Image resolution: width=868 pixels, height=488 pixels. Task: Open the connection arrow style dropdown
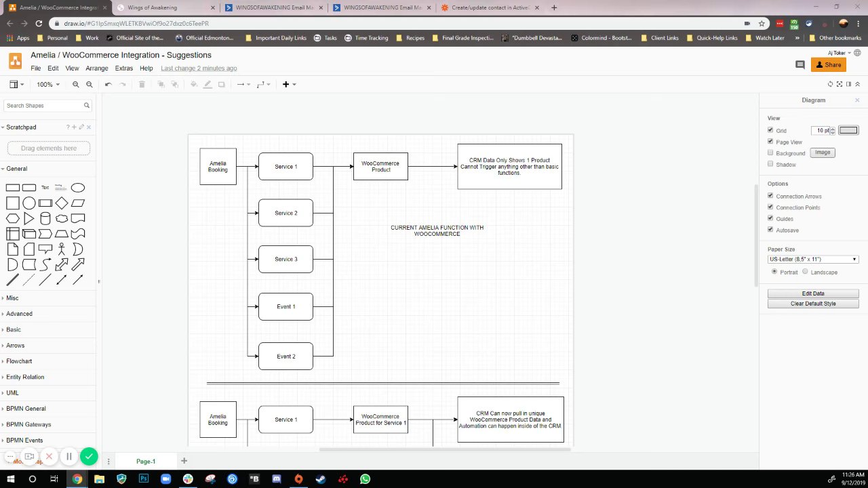click(243, 85)
